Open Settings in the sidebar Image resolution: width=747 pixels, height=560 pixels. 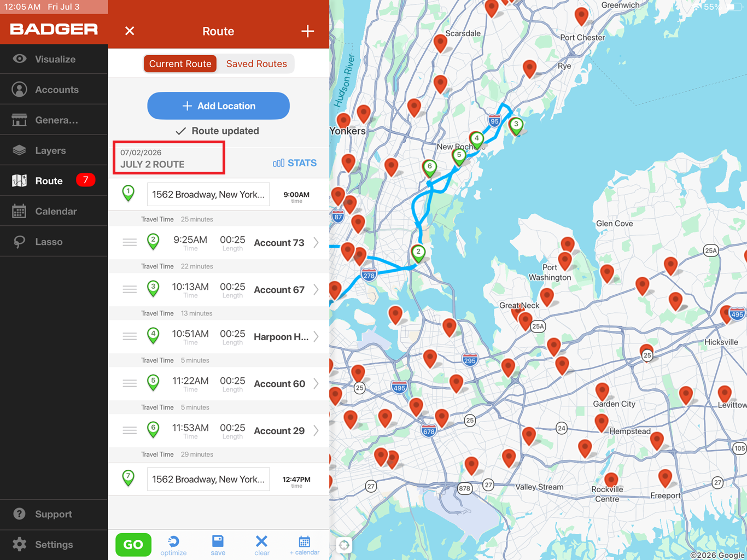click(54, 545)
